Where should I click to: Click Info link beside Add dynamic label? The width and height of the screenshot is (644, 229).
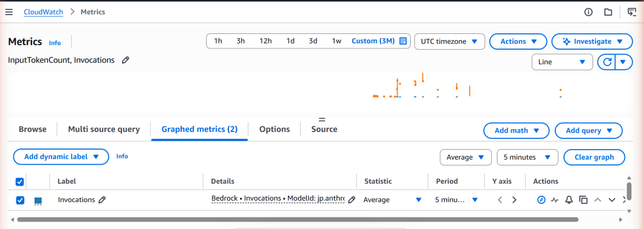[x=122, y=156]
